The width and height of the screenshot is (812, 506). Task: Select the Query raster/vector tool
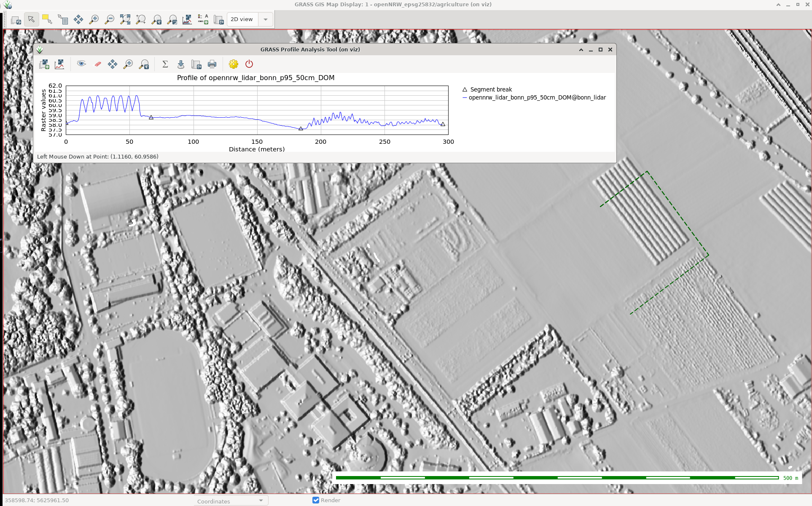[63, 19]
